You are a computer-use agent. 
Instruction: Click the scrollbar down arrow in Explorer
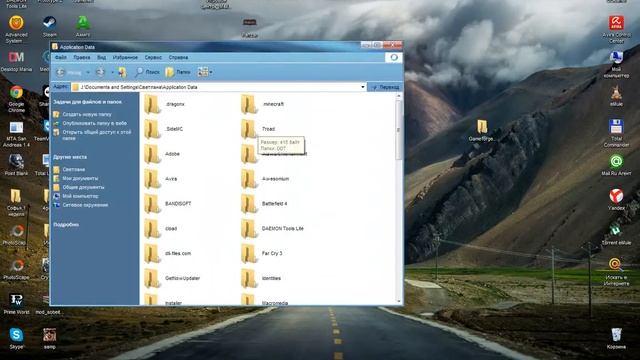pyautogui.click(x=398, y=301)
